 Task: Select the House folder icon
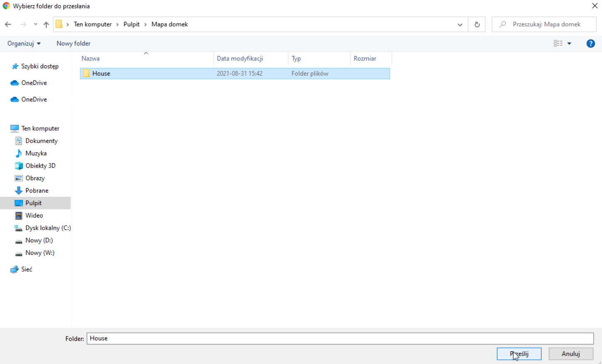click(x=86, y=73)
